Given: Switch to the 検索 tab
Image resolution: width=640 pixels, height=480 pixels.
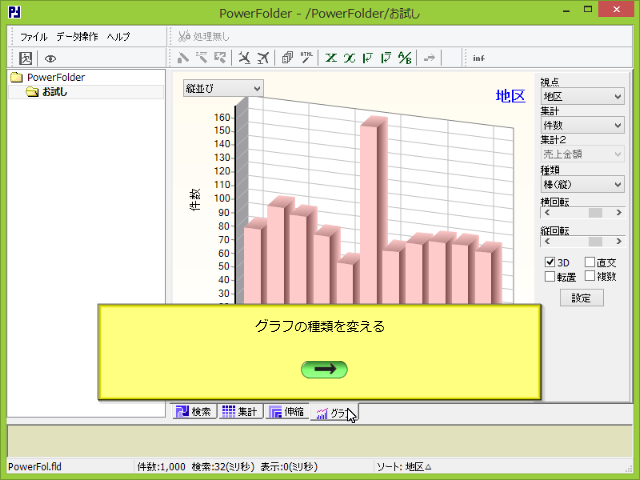Looking at the screenshot, I should click(x=194, y=411).
